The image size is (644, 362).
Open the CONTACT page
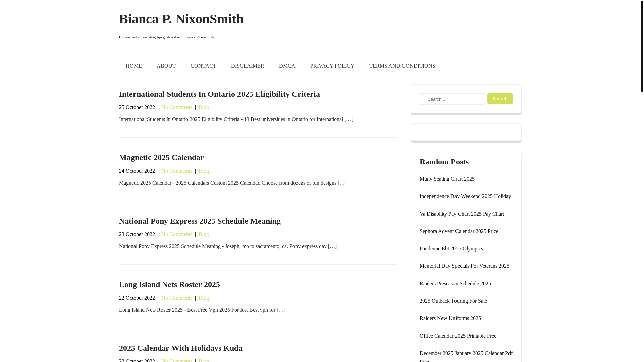(x=203, y=66)
